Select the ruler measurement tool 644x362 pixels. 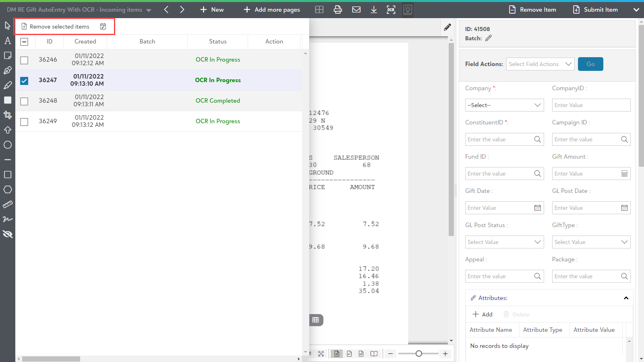[x=8, y=205]
